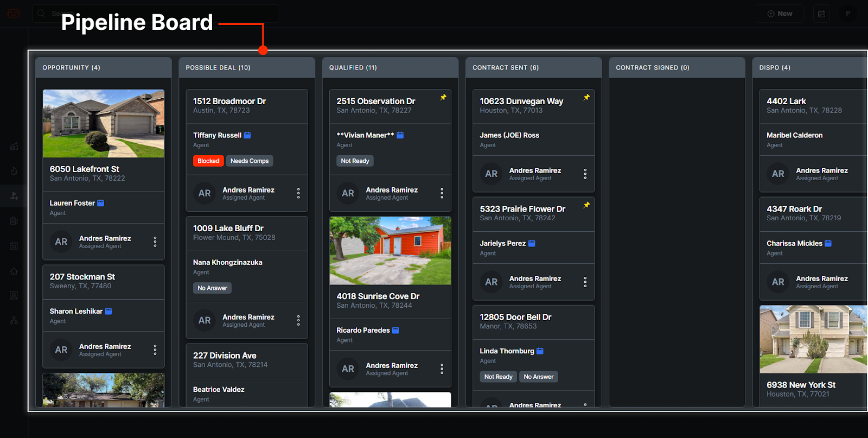
Task: Click the calendar icon next to Lauren Foster
Action: (x=101, y=203)
